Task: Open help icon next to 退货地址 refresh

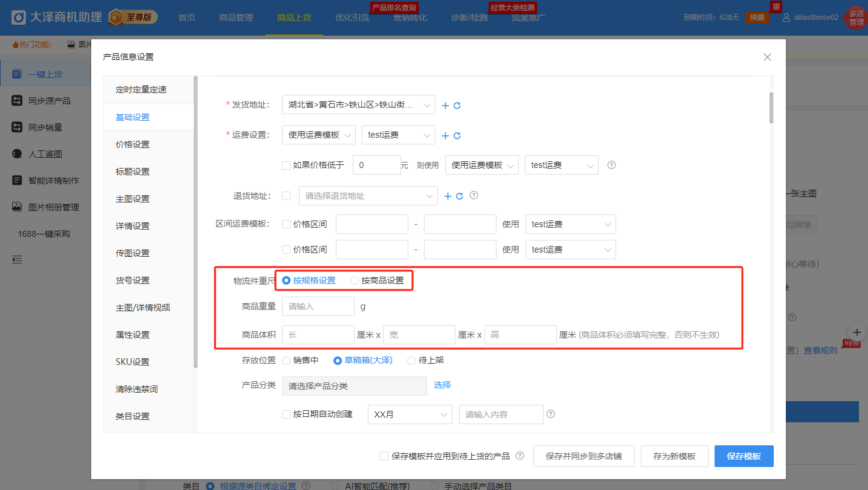Action: 474,196
